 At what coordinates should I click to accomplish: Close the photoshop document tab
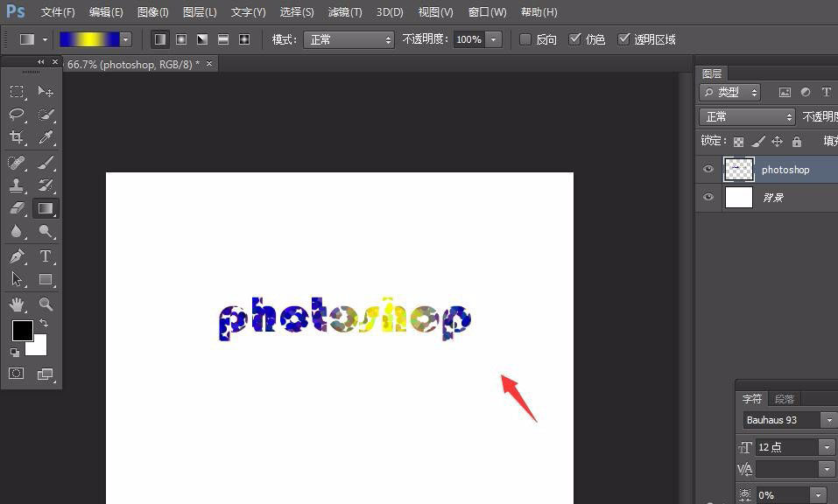[209, 64]
